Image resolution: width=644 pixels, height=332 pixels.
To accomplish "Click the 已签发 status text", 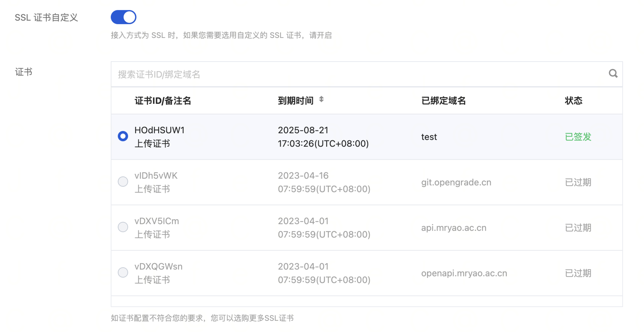I will (578, 137).
